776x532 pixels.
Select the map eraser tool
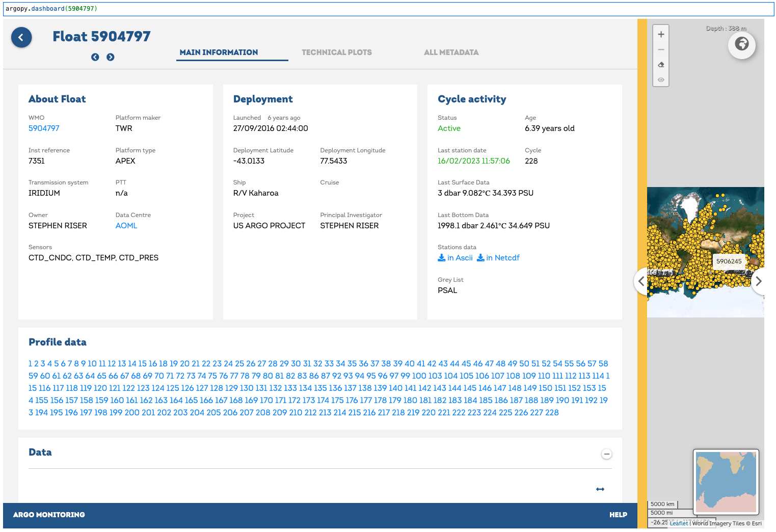661,65
